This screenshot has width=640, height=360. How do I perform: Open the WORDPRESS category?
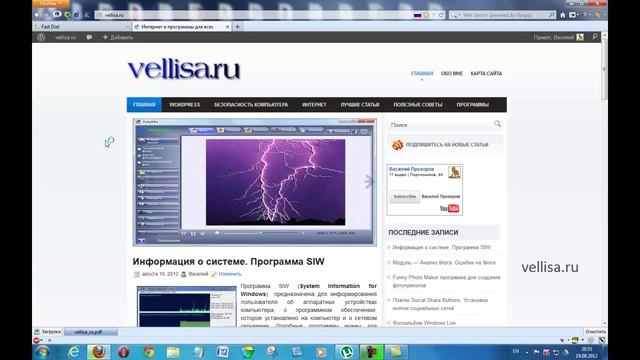pos(184,104)
